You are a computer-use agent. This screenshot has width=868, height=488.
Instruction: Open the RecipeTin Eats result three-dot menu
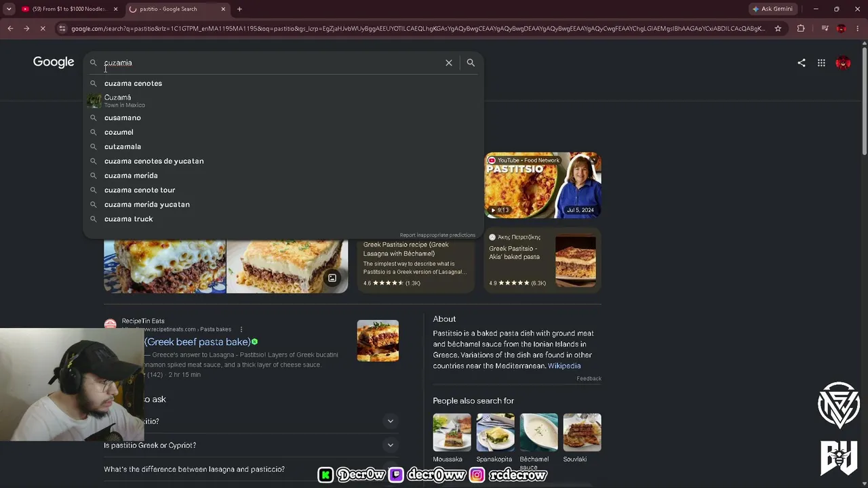coord(241,329)
